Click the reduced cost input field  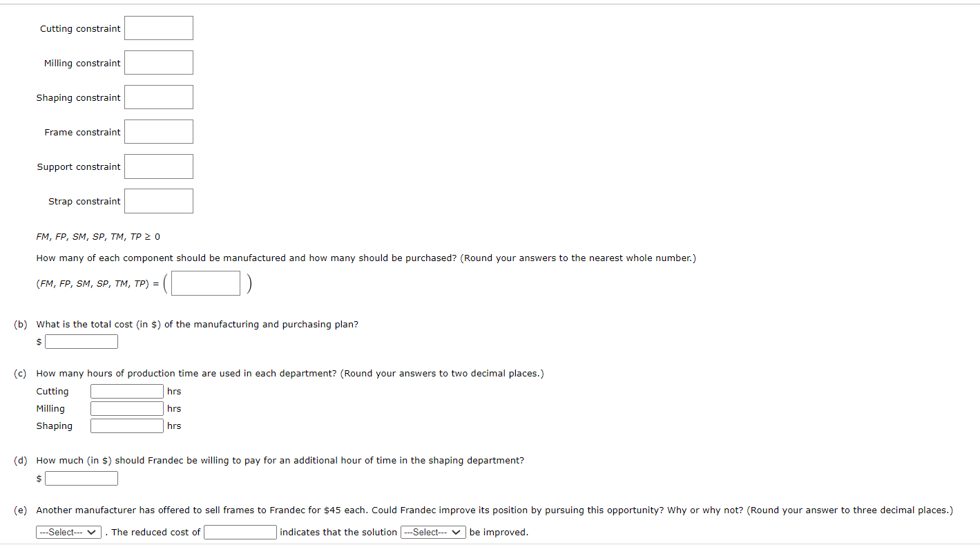tap(240, 533)
